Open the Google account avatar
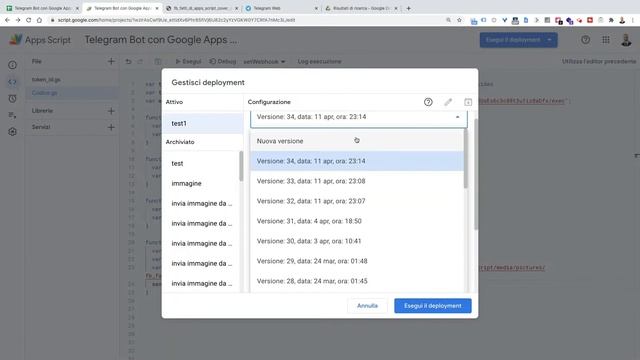Screen dimensions: 640x360 tap(626, 40)
